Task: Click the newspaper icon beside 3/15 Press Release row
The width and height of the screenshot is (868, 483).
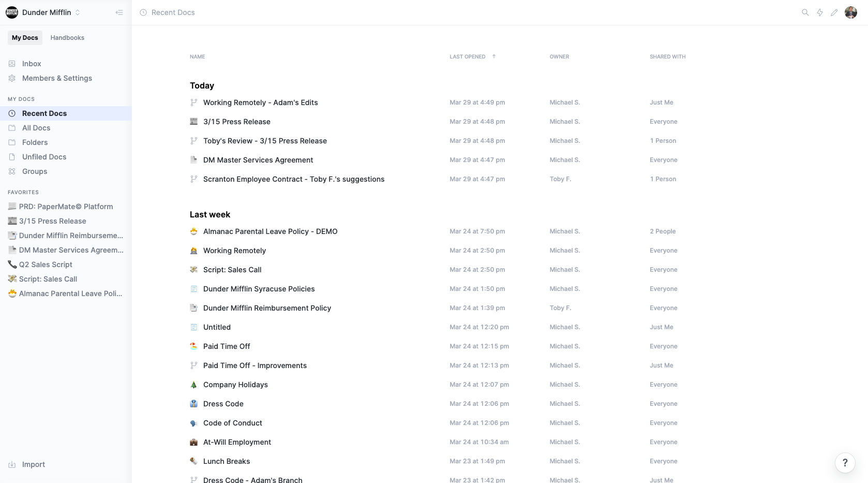Action: pos(194,122)
